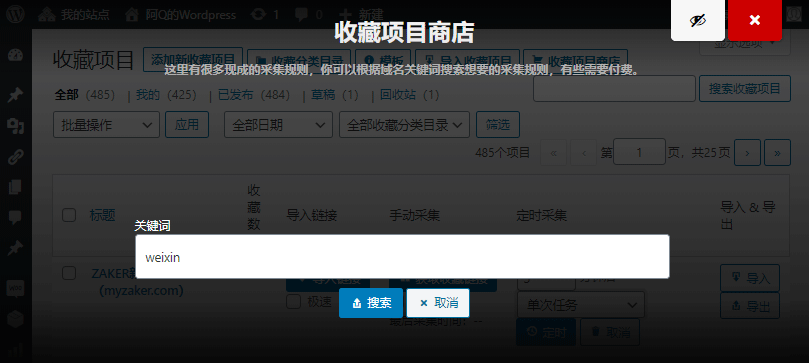Go to the next page with ›
Viewport: 809px width, 363px height.
tap(747, 153)
